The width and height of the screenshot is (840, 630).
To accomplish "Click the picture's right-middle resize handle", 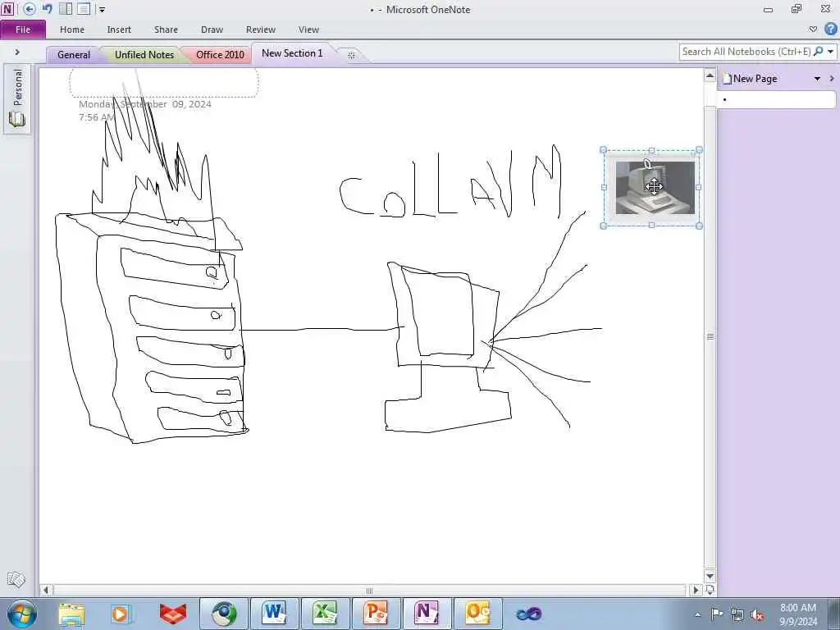I will pos(699,188).
